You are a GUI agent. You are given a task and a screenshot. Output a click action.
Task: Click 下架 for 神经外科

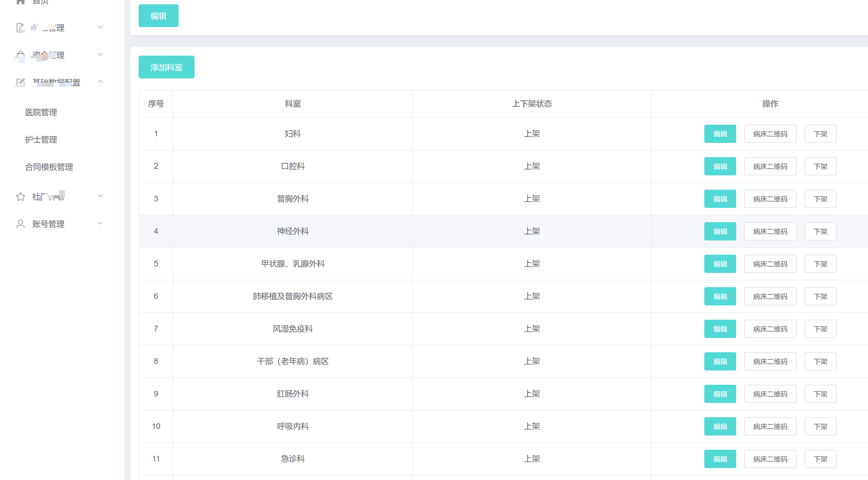pyautogui.click(x=820, y=231)
